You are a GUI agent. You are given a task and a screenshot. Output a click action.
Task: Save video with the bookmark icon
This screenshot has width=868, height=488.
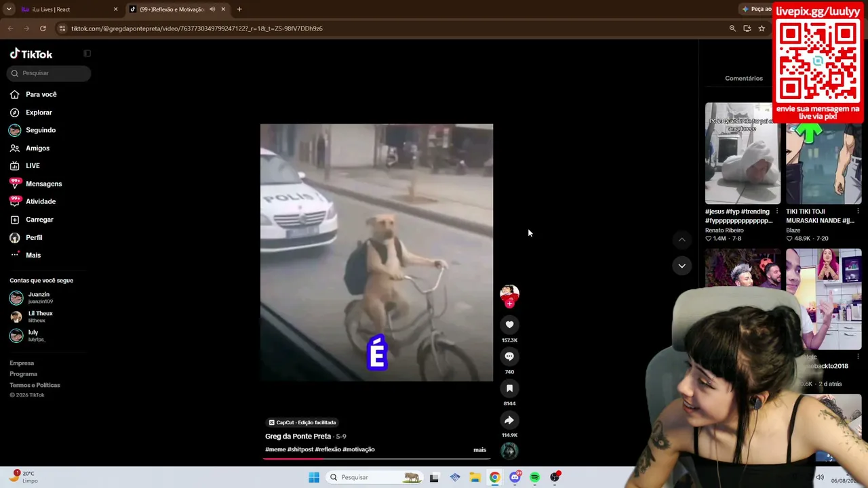pos(509,388)
